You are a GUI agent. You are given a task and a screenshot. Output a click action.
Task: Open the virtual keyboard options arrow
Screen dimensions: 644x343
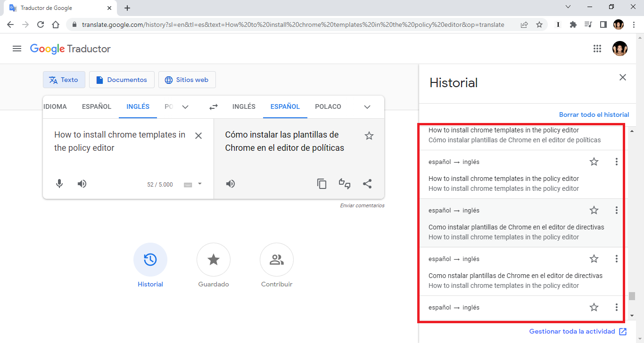click(x=200, y=184)
